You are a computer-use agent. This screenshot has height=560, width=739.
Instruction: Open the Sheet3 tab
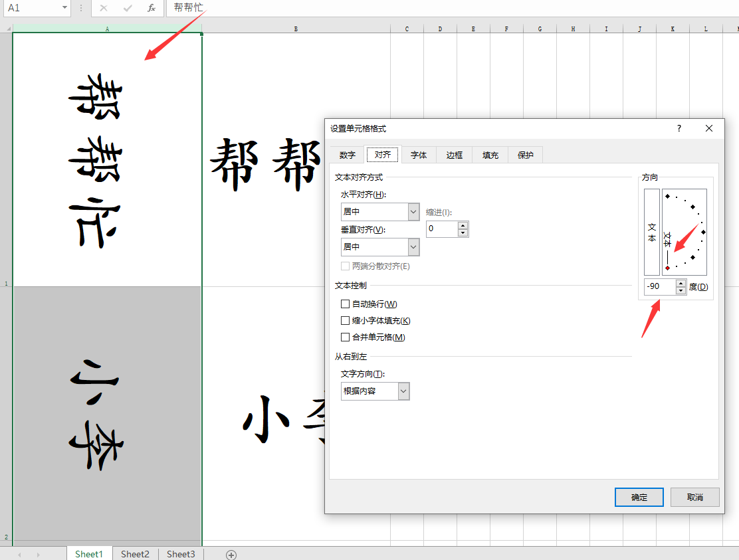click(x=181, y=554)
